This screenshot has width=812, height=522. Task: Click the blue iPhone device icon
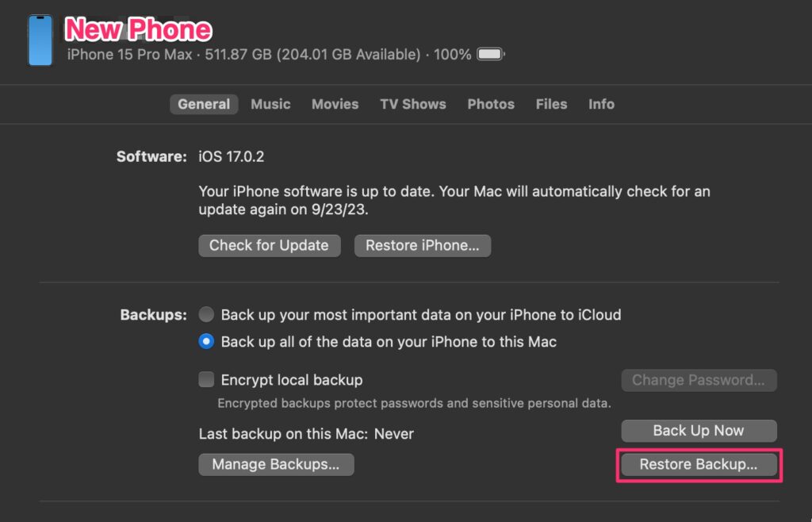pos(40,40)
